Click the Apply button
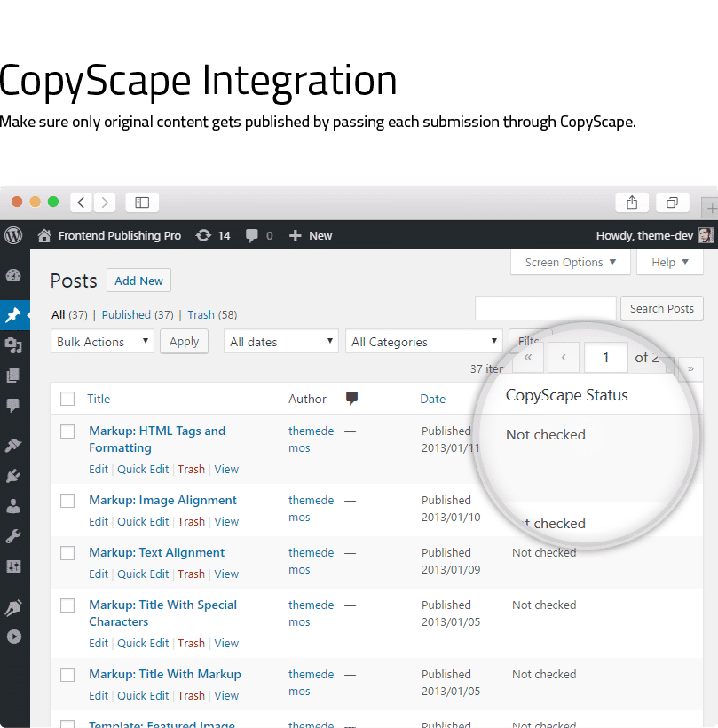Screen dimensions: 718x728 click(185, 342)
